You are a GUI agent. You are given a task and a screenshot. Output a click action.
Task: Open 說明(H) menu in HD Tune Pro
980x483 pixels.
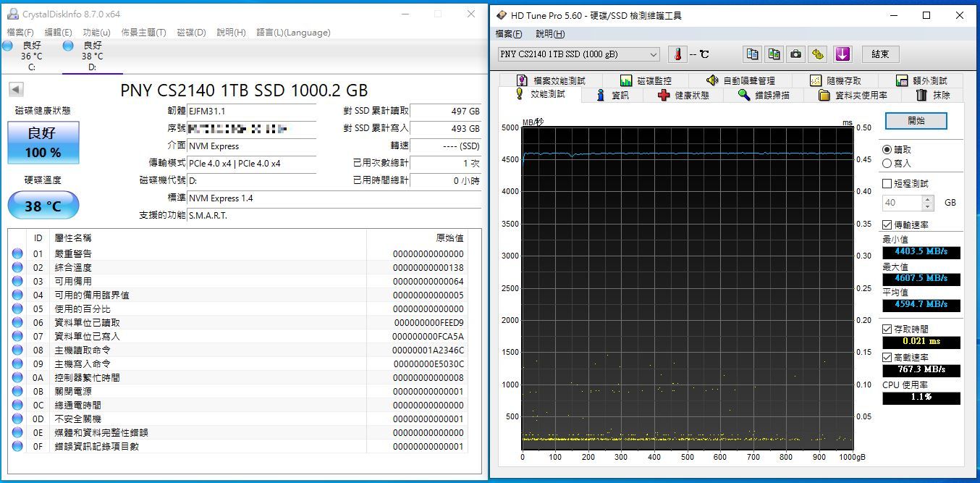coord(549,34)
